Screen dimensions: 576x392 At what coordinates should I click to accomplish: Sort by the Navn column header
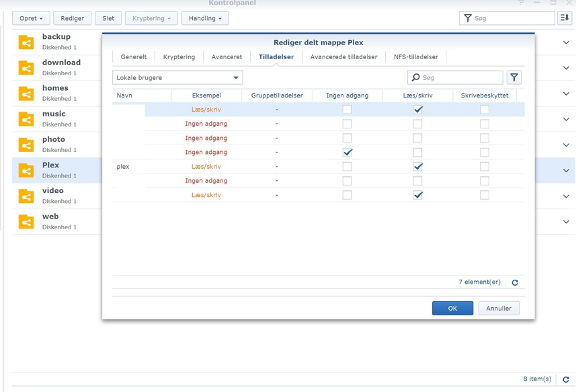click(142, 95)
